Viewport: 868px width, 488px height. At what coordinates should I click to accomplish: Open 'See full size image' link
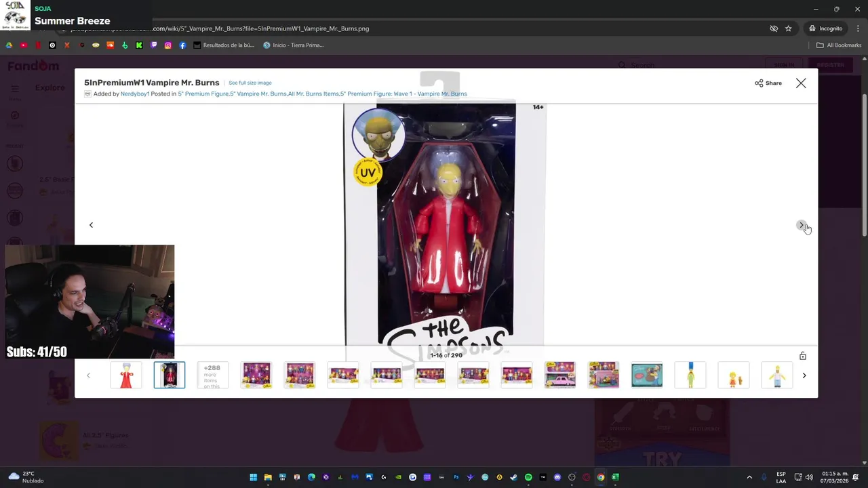(x=250, y=83)
